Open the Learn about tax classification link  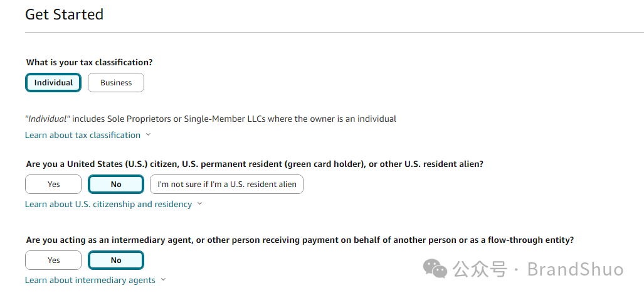pyautogui.click(x=83, y=135)
